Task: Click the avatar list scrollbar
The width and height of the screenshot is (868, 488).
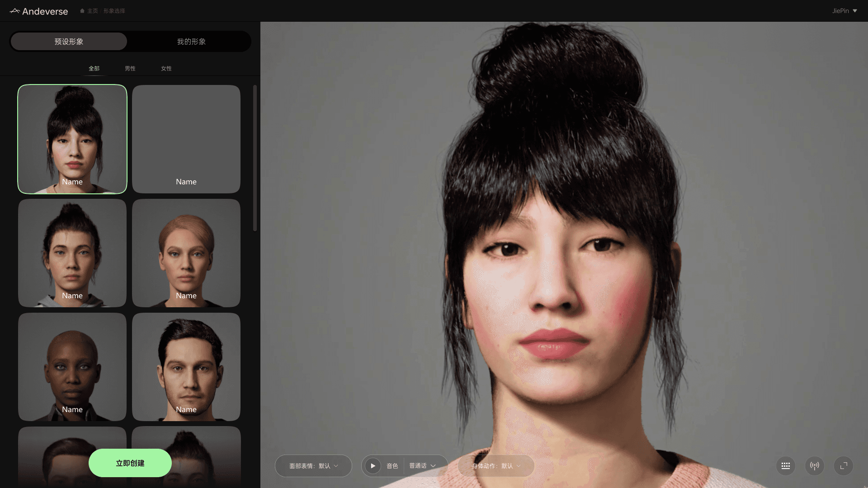Action: pos(255,158)
